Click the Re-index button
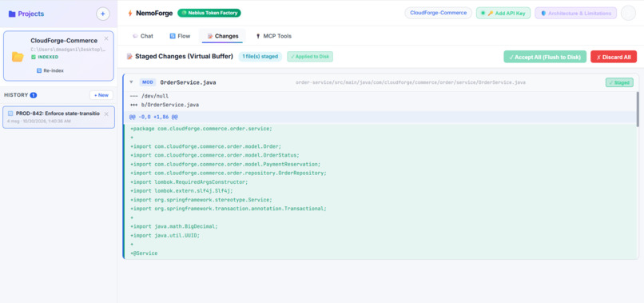 (x=50, y=70)
